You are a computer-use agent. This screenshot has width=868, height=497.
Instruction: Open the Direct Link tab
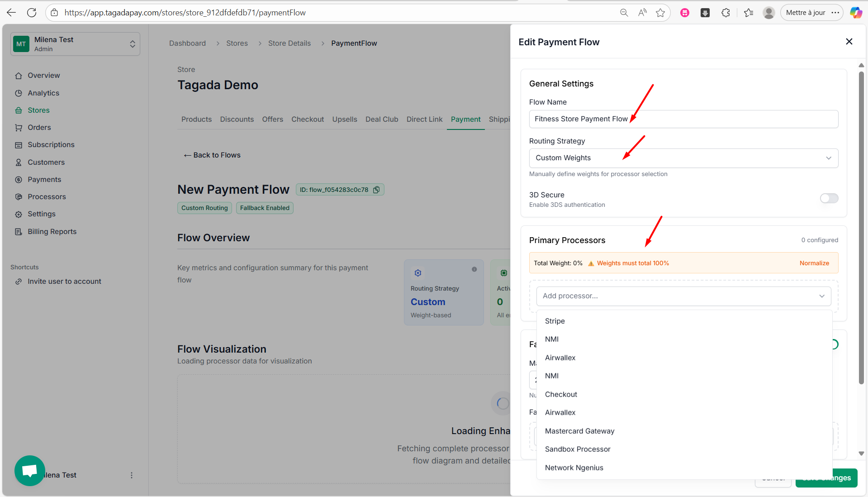424,119
